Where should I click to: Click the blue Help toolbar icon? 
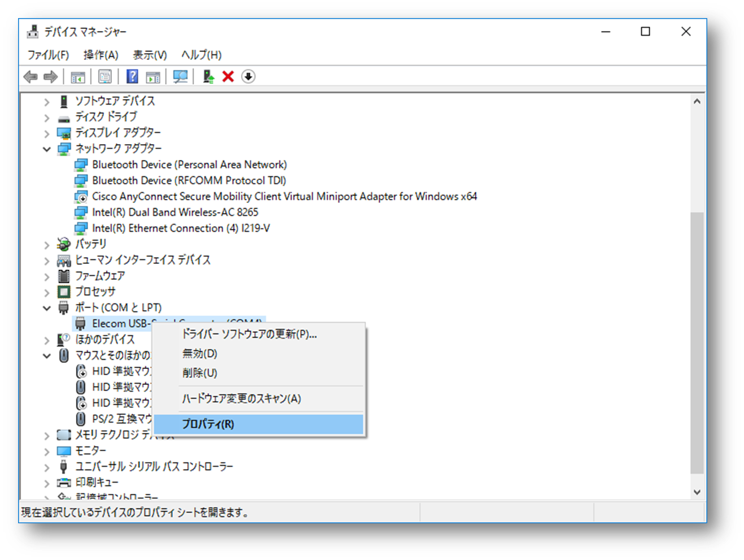132,76
